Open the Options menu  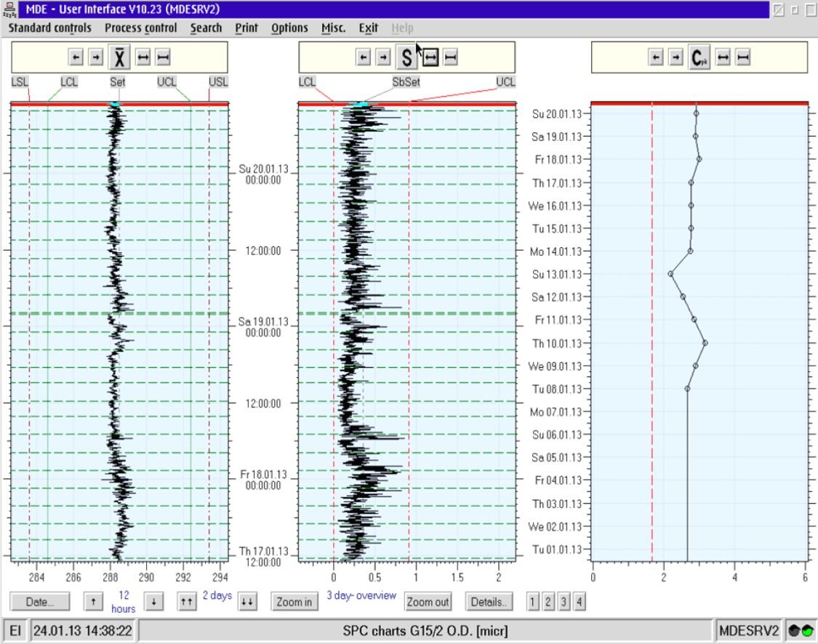(x=289, y=28)
